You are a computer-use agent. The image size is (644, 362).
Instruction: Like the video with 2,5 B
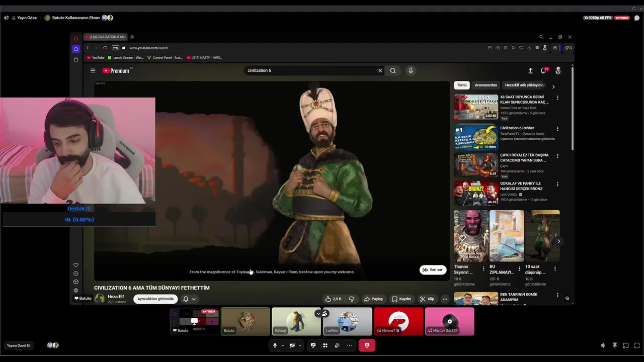tap(333, 299)
